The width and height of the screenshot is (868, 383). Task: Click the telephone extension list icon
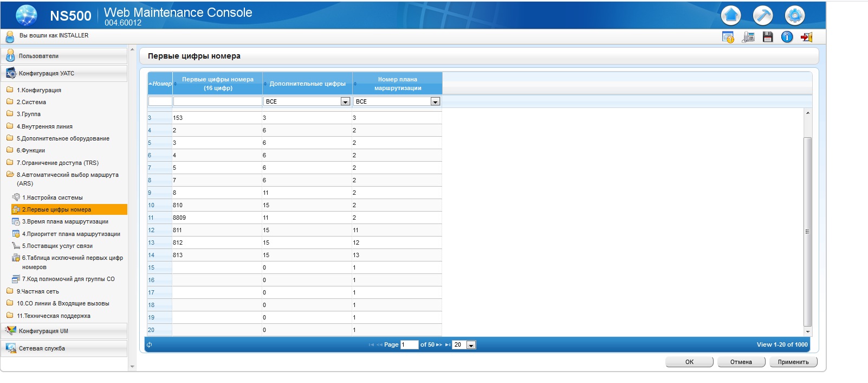[x=748, y=37]
